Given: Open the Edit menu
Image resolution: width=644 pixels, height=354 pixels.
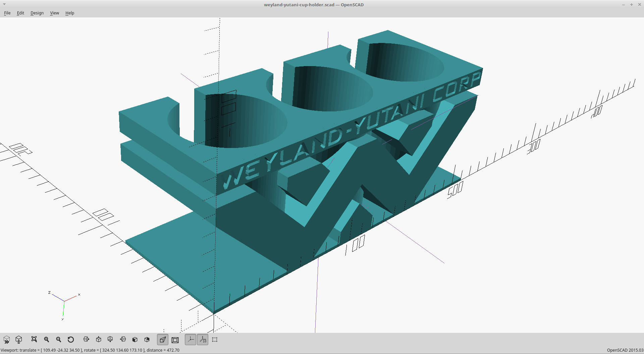Looking at the screenshot, I should click(x=20, y=13).
